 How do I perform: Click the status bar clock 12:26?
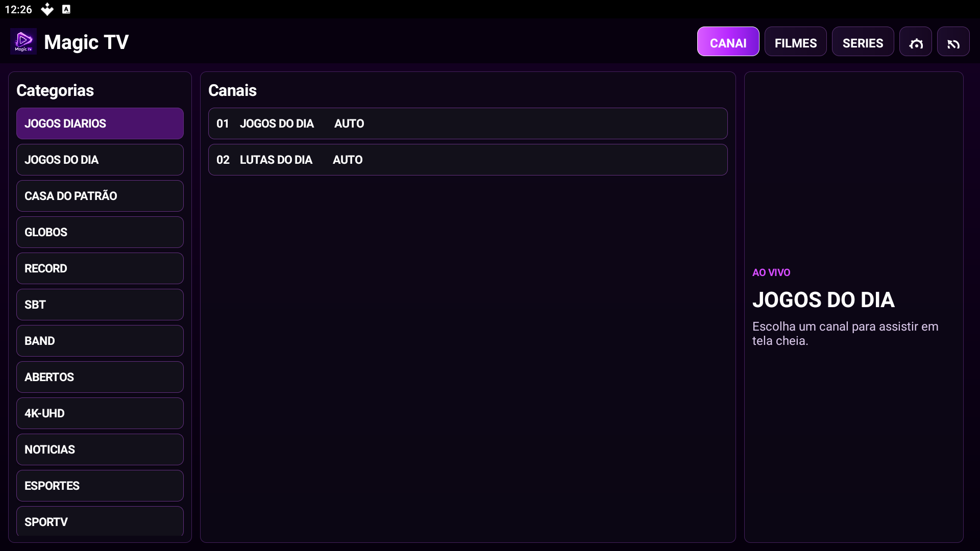click(x=18, y=9)
